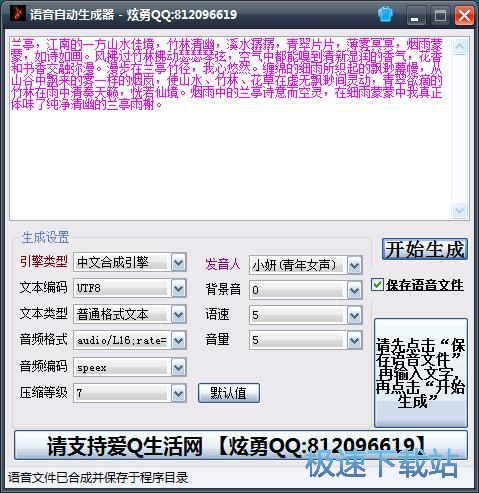
Task: Click the 文本类型 label
Action: pos(44,313)
